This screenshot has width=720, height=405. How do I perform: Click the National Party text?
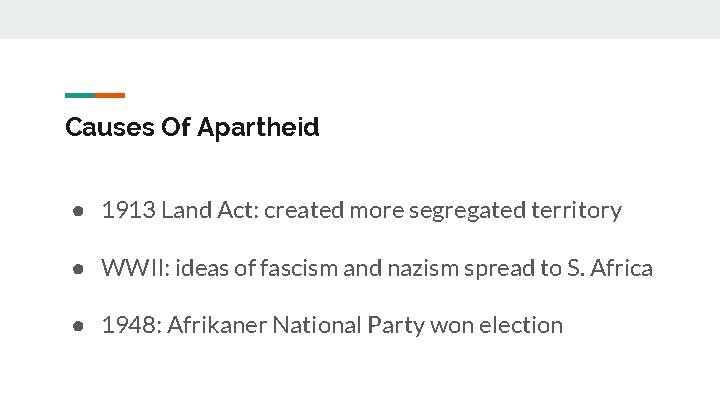pos(349,326)
